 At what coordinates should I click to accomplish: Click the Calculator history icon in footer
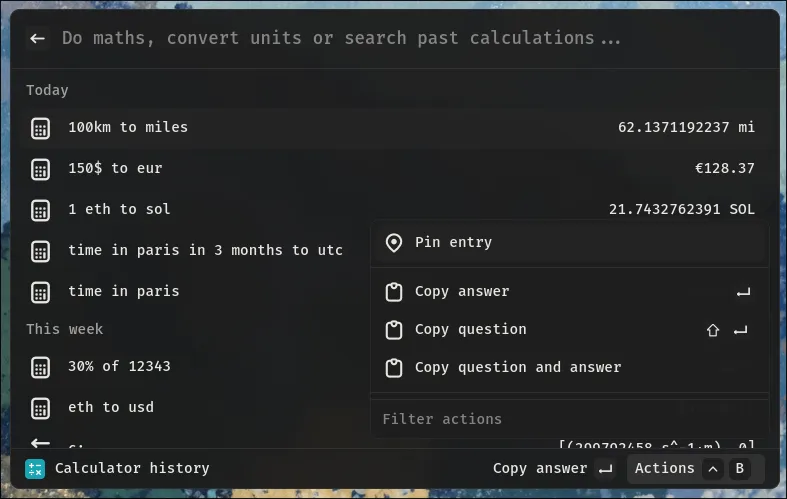point(35,468)
